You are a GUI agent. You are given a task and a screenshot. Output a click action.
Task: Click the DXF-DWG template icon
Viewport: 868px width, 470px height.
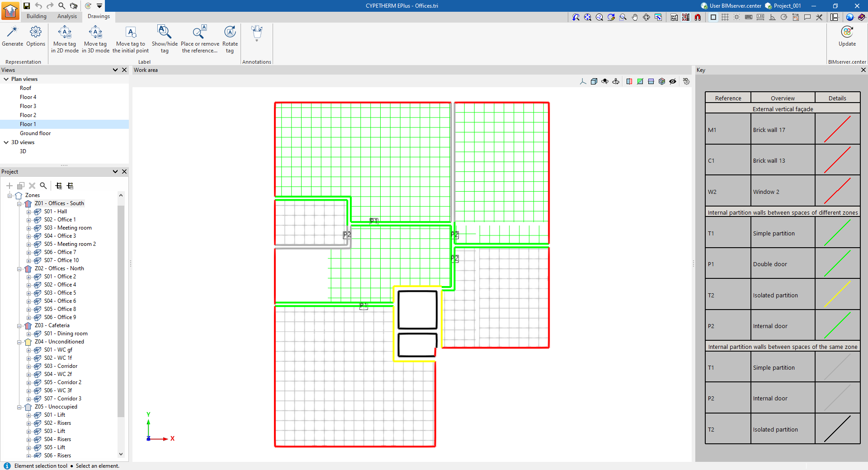point(674,17)
